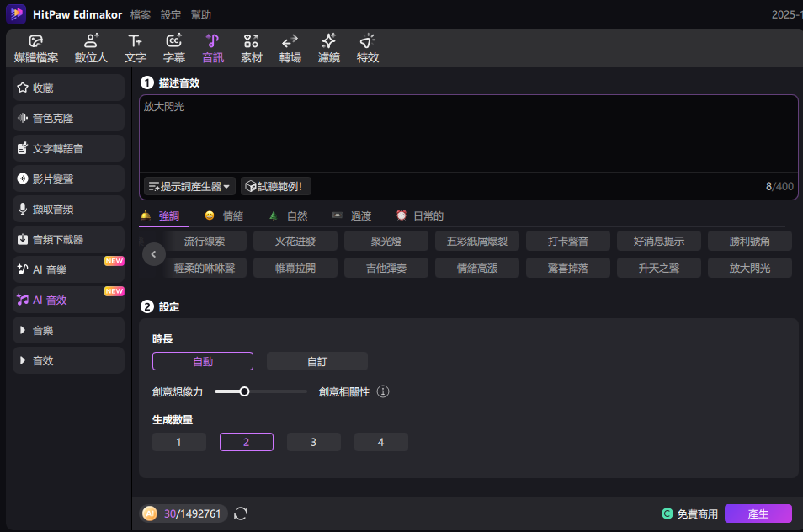803x532 pixels.
Task: Set generation count to 3
Action: click(x=314, y=442)
